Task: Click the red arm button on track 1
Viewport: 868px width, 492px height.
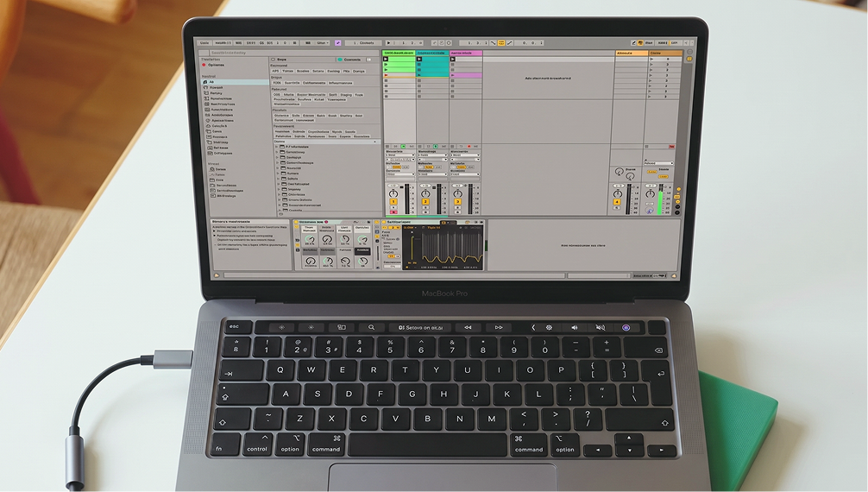Action: tap(393, 212)
